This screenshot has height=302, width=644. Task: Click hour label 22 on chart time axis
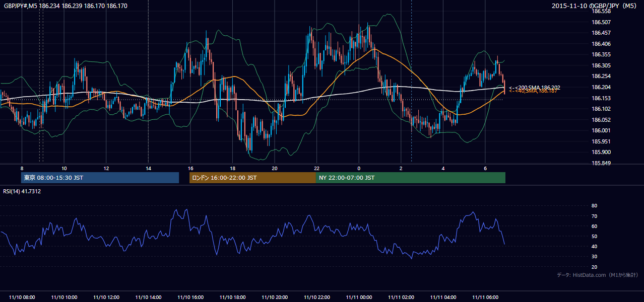[316, 168]
